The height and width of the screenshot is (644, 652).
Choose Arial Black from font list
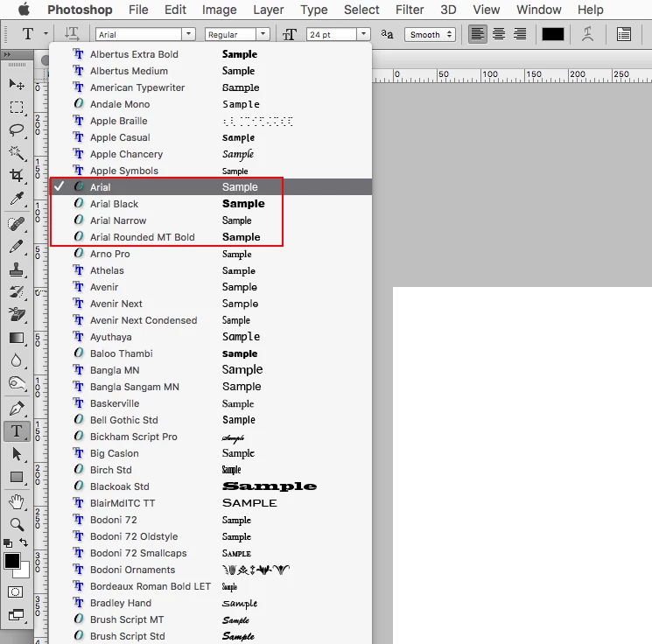(210, 204)
